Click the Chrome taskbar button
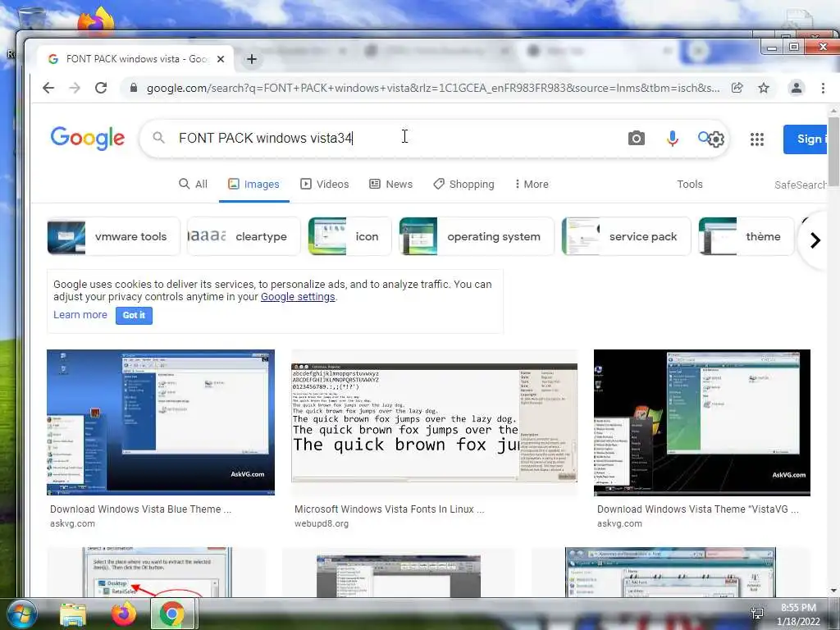The image size is (840, 630). pyautogui.click(x=172, y=614)
